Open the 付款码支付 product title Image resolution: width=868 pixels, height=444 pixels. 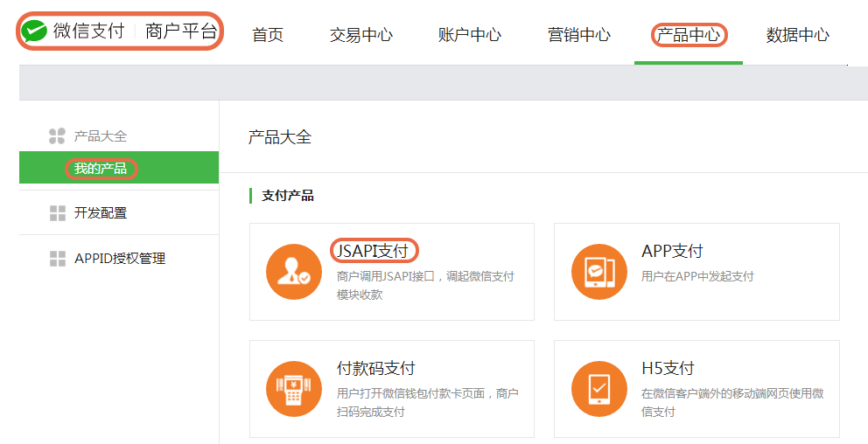pos(376,368)
